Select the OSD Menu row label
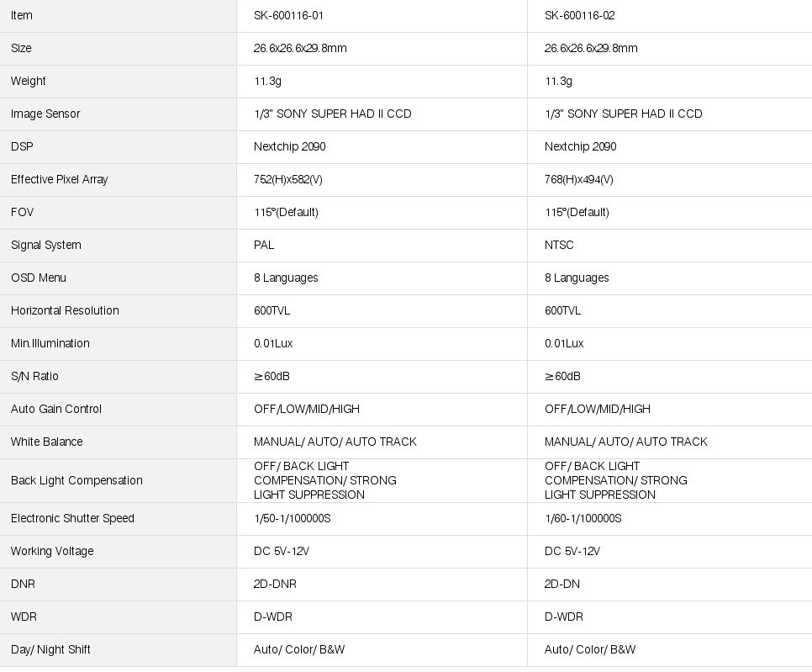 point(39,278)
